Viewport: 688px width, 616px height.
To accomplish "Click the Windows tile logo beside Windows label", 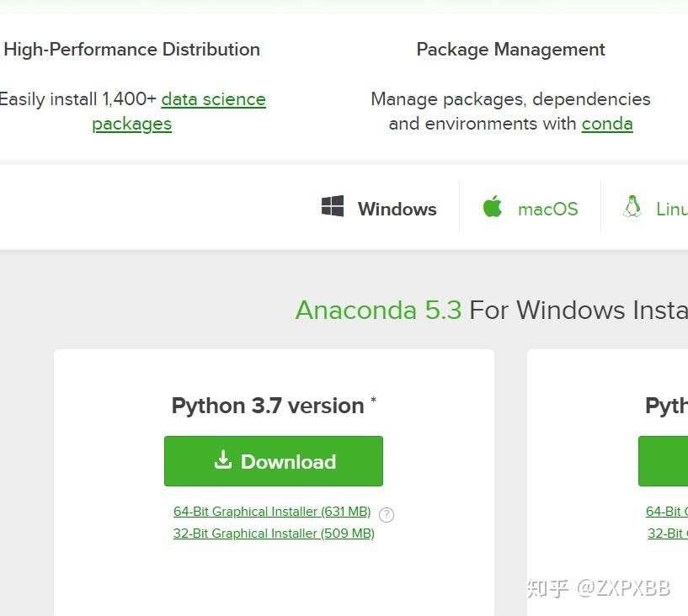I will click(x=333, y=205).
